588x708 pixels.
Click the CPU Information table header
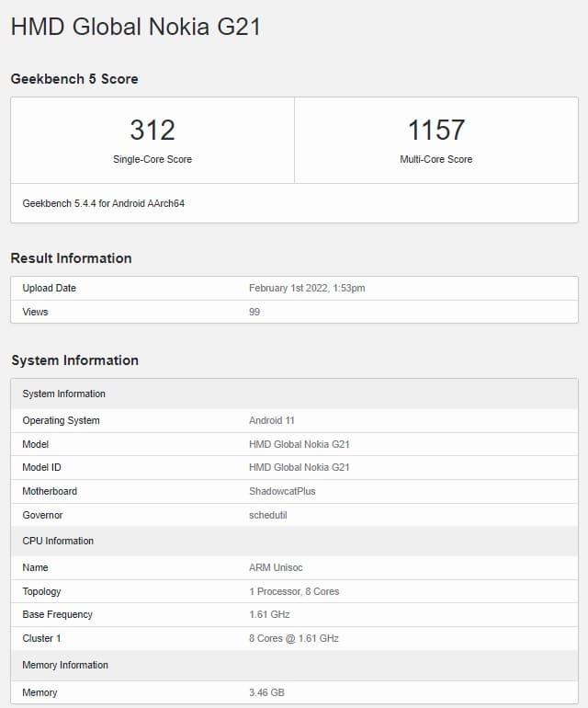[x=58, y=541]
